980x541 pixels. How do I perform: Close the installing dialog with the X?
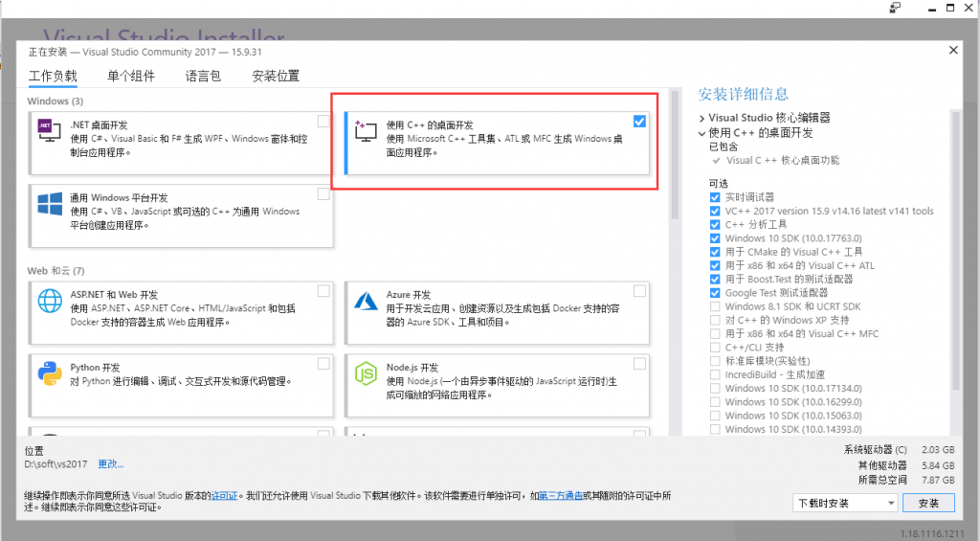(x=953, y=50)
